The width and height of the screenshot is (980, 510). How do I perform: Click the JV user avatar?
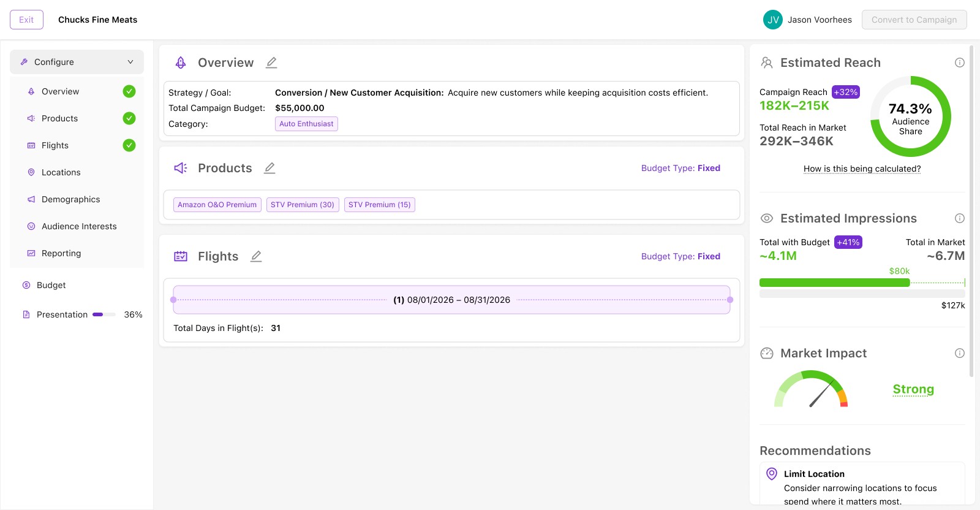(773, 20)
